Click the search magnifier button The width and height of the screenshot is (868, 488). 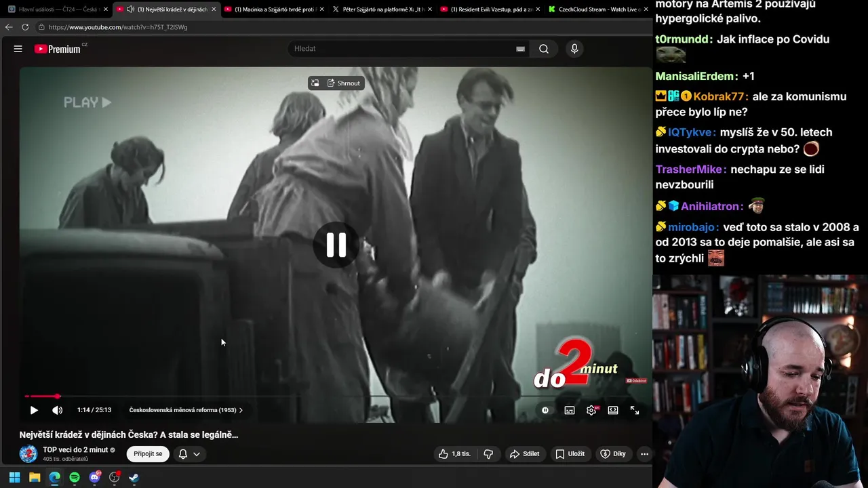(x=544, y=49)
